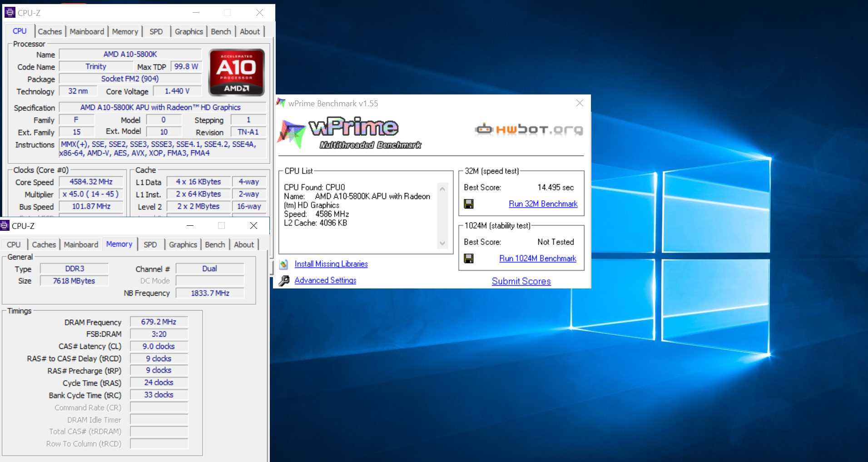Image resolution: width=868 pixels, height=462 pixels.
Task: Click the Package value Socket FM2 (904)
Action: tap(130, 79)
